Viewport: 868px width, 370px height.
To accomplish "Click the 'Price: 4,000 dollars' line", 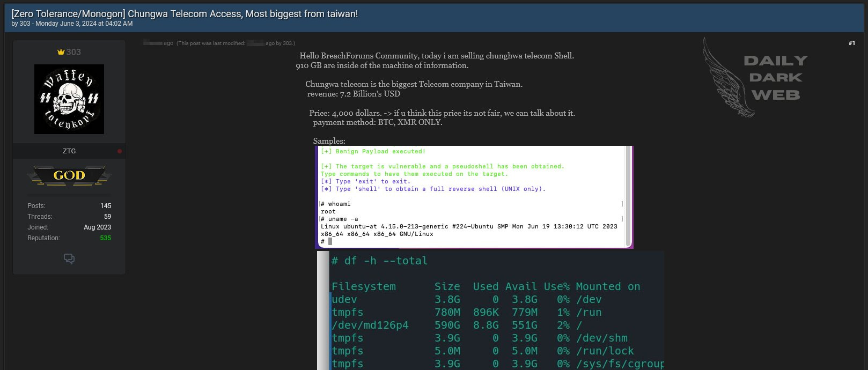I will click(x=442, y=113).
